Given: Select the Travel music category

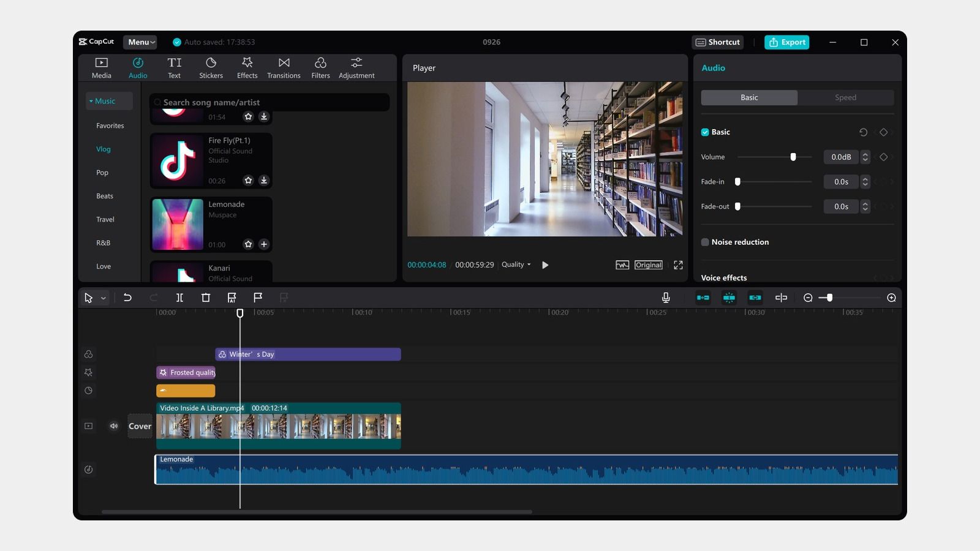Looking at the screenshot, I should (105, 220).
